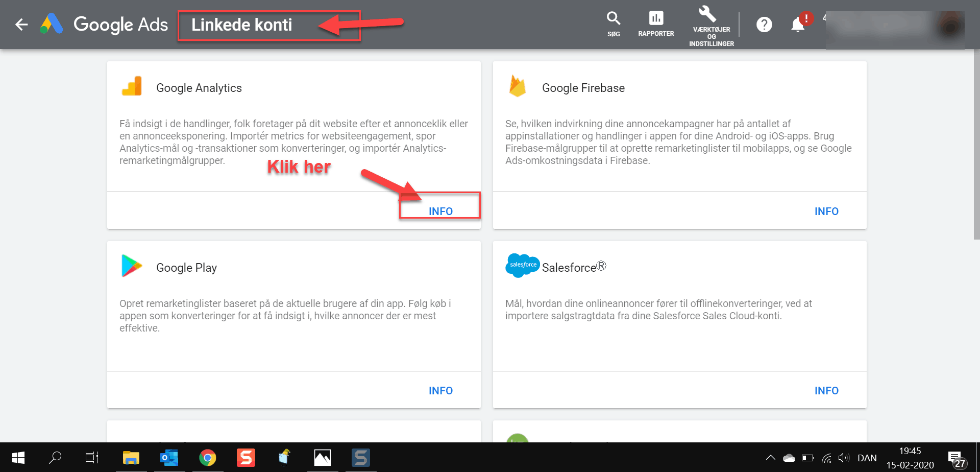Click the Google Analytics description paragraph
The width and height of the screenshot is (980, 472).
[x=294, y=142]
